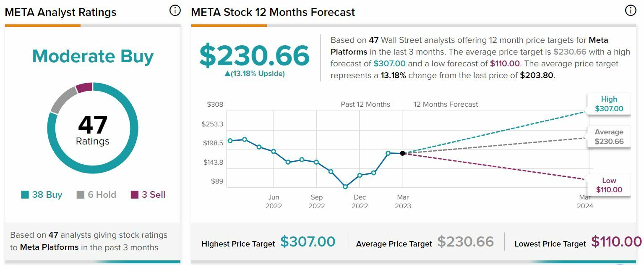
Task: Click the Average Price Target value at bottom
Action: [466, 242]
